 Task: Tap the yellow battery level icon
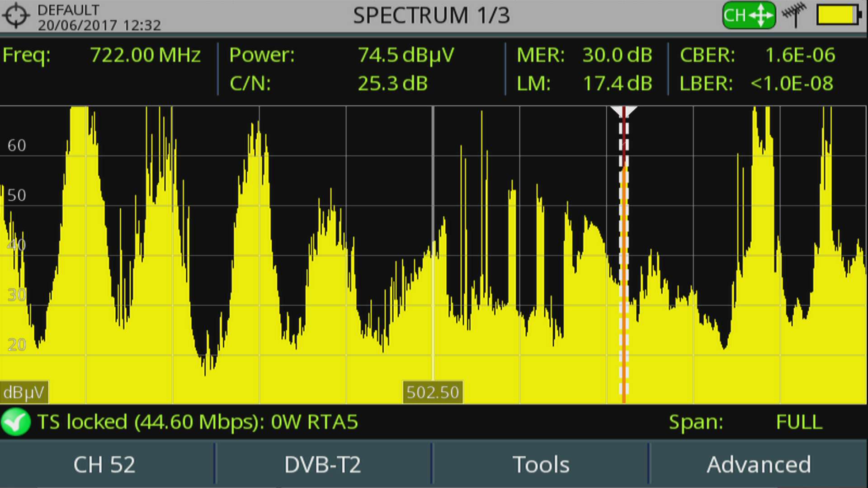839,16
